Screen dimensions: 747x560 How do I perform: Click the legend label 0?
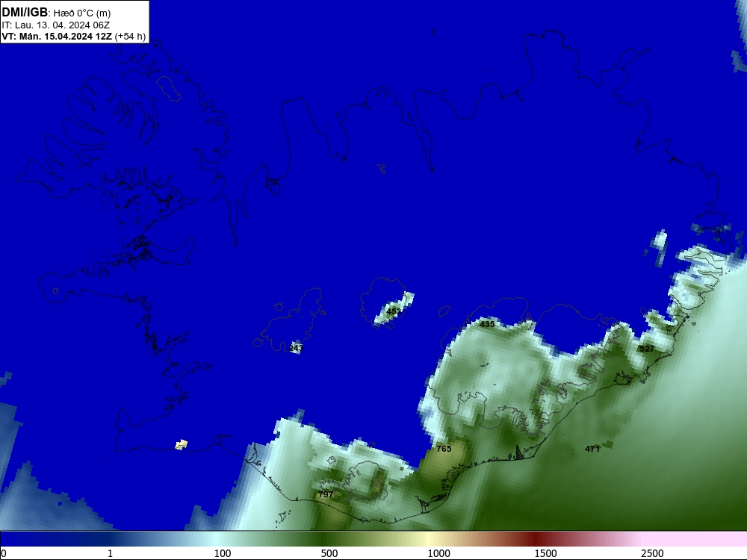(4, 553)
